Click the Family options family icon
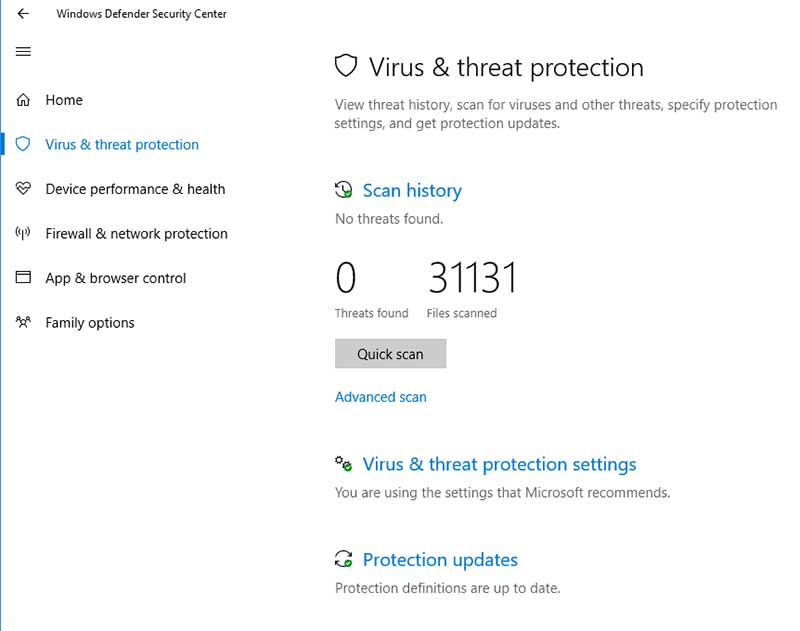 tap(23, 322)
